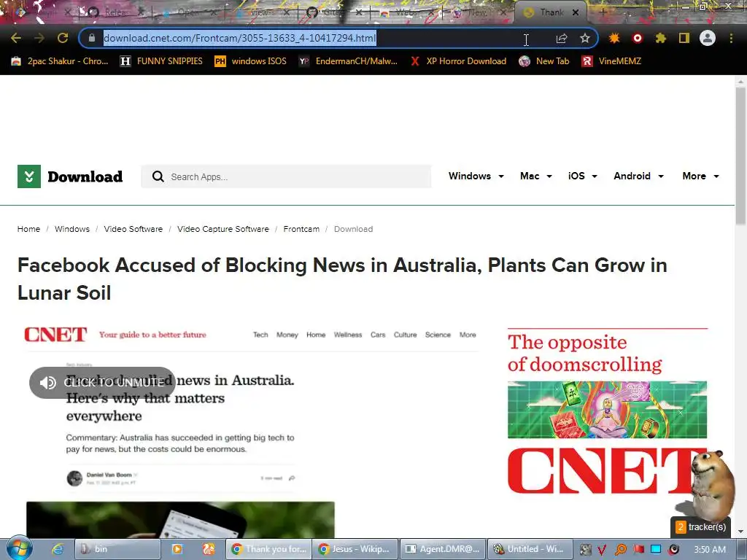Click the padlock site info icon

92,38
